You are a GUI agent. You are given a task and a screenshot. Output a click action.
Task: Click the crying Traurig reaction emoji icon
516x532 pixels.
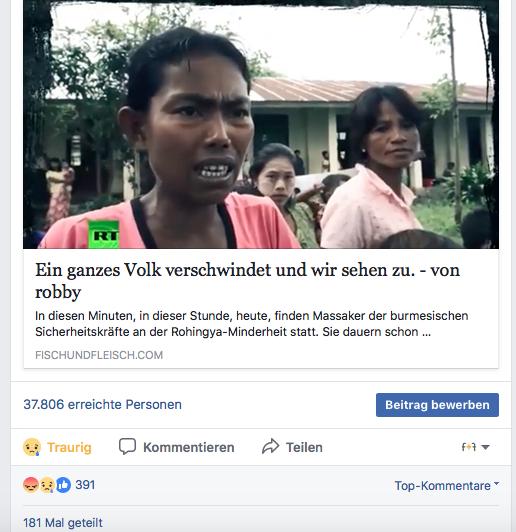[32, 447]
